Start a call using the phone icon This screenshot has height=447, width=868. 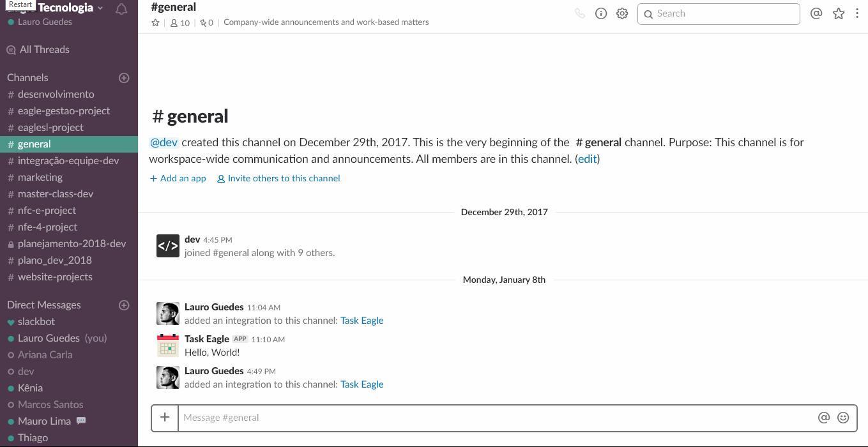click(580, 13)
